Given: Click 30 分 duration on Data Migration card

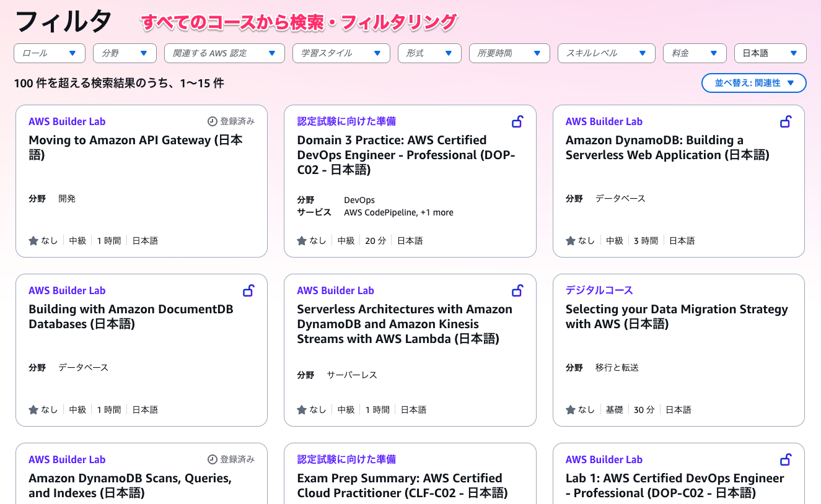Looking at the screenshot, I should tap(644, 410).
